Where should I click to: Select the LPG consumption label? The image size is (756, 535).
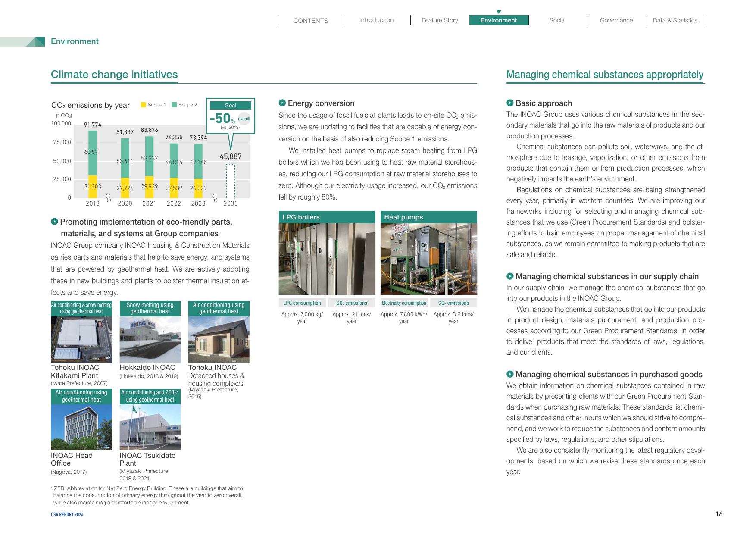pos(302,303)
